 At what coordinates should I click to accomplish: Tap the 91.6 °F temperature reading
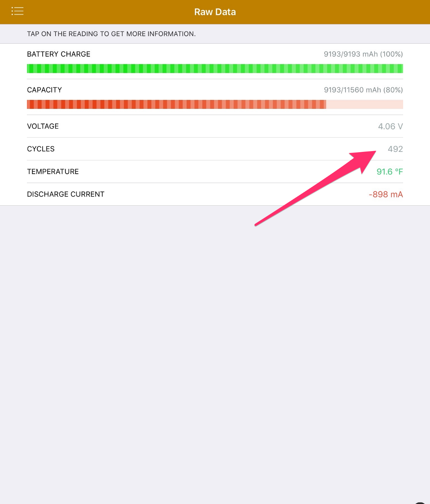(390, 172)
